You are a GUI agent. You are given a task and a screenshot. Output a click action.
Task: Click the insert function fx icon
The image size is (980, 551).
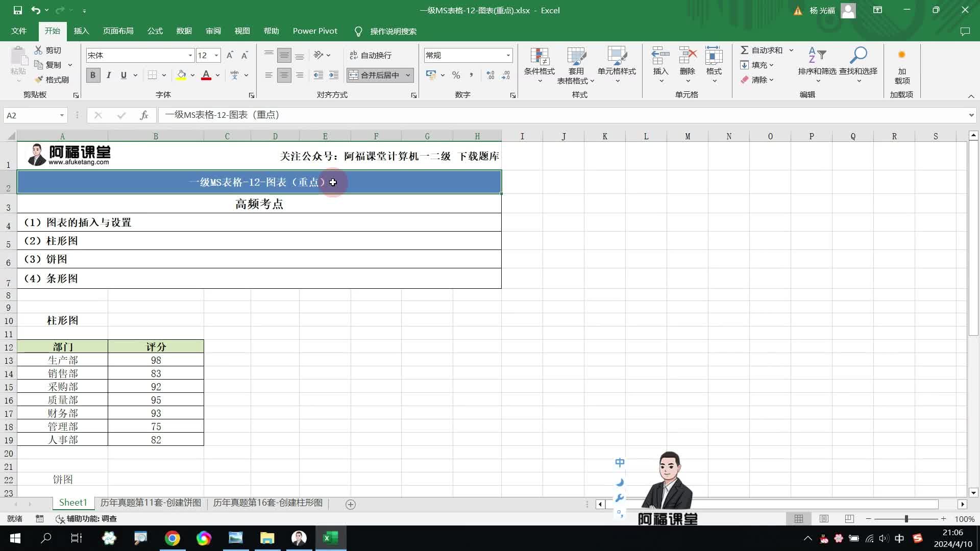(x=144, y=115)
